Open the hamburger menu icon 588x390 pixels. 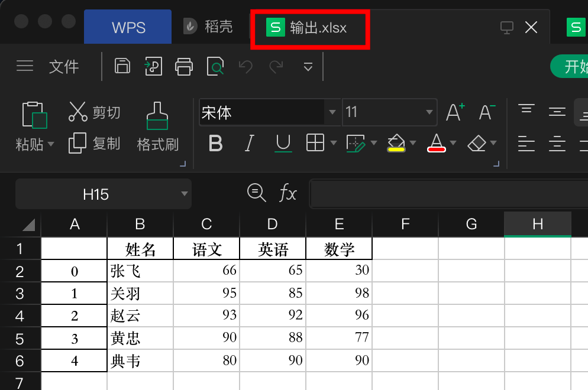click(x=25, y=66)
